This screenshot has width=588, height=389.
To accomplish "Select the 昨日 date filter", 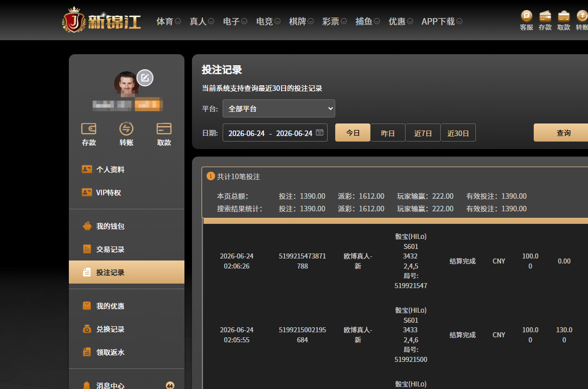I will point(388,133).
